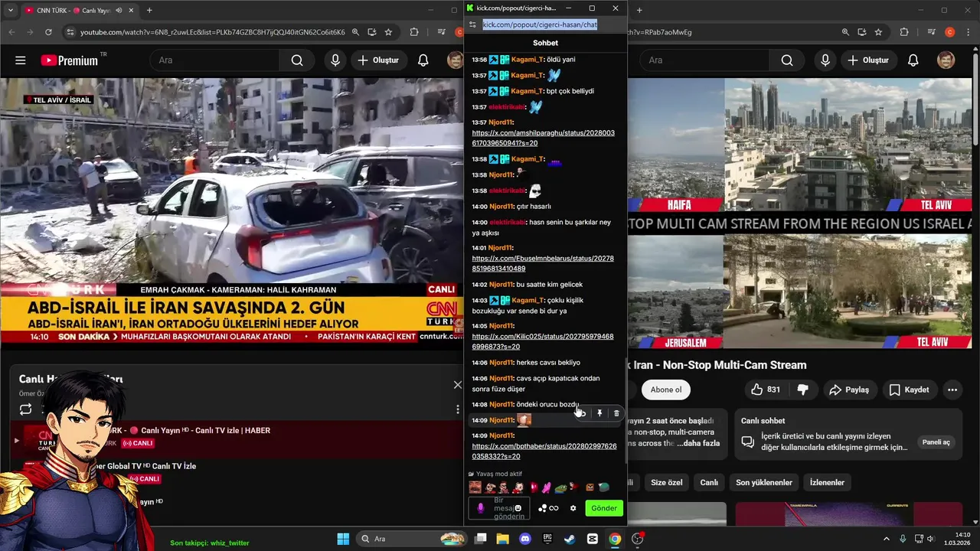
Task: Select the Size özel filter chip
Action: tap(666, 483)
